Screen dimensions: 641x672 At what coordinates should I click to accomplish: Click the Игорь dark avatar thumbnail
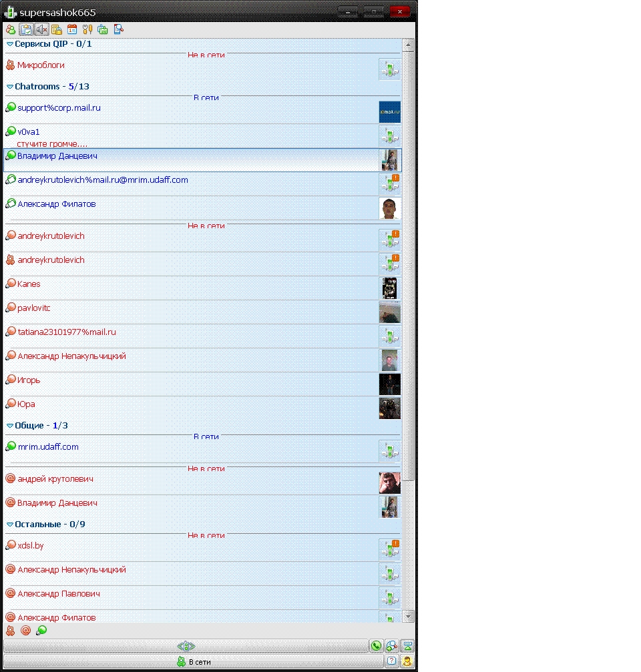coord(390,384)
